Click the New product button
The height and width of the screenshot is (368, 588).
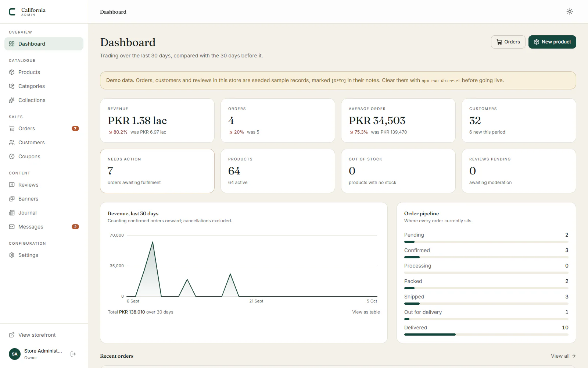coord(552,42)
